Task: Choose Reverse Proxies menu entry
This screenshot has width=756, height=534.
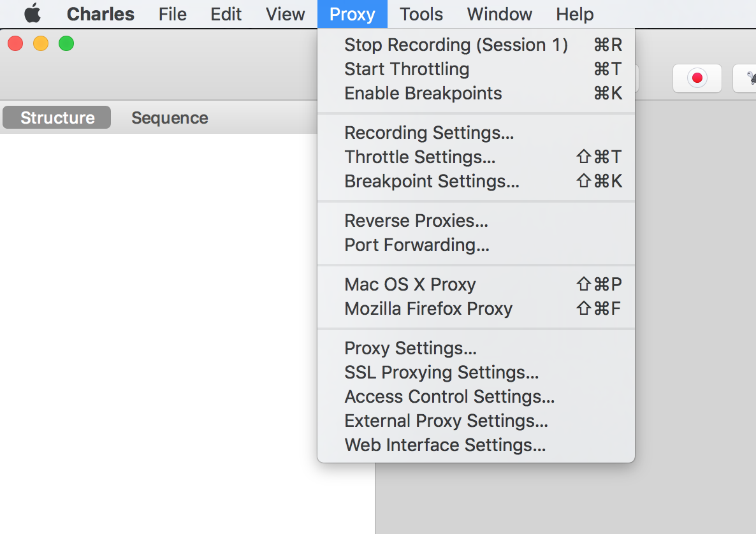Action: coord(476,220)
